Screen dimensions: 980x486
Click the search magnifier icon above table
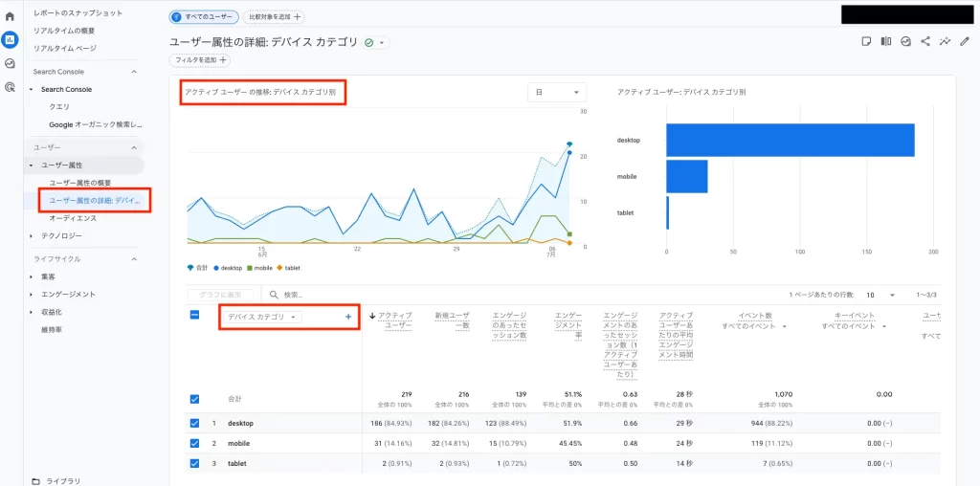point(274,295)
